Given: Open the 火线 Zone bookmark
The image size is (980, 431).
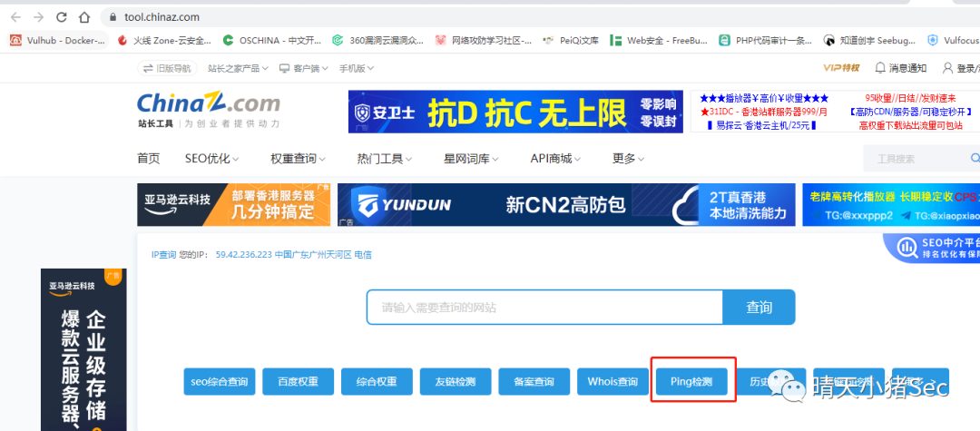Looking at the screenshot, I should [x=164, y=41].
